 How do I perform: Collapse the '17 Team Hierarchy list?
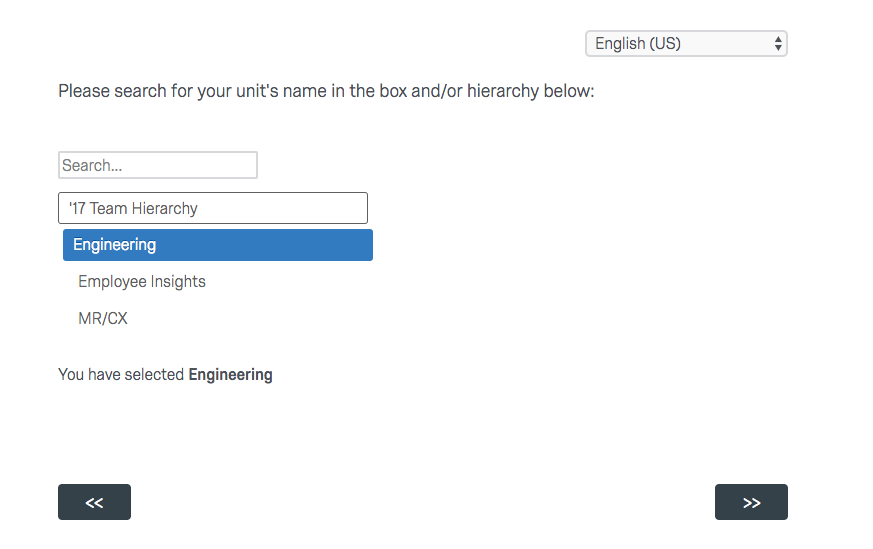coord(212,208)
